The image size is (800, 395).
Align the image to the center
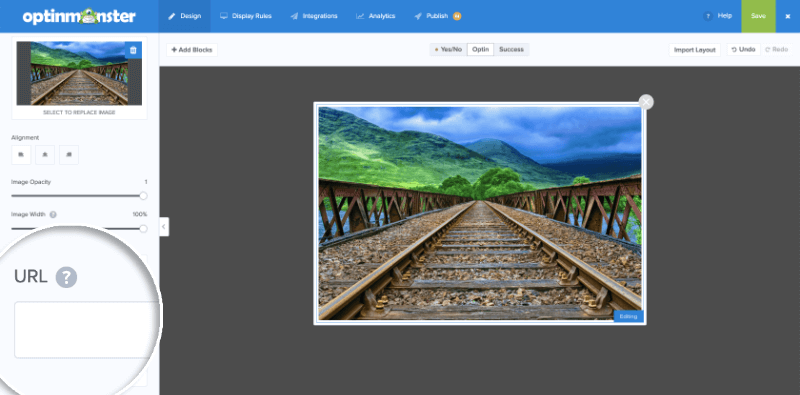click(x=45, y=155)
